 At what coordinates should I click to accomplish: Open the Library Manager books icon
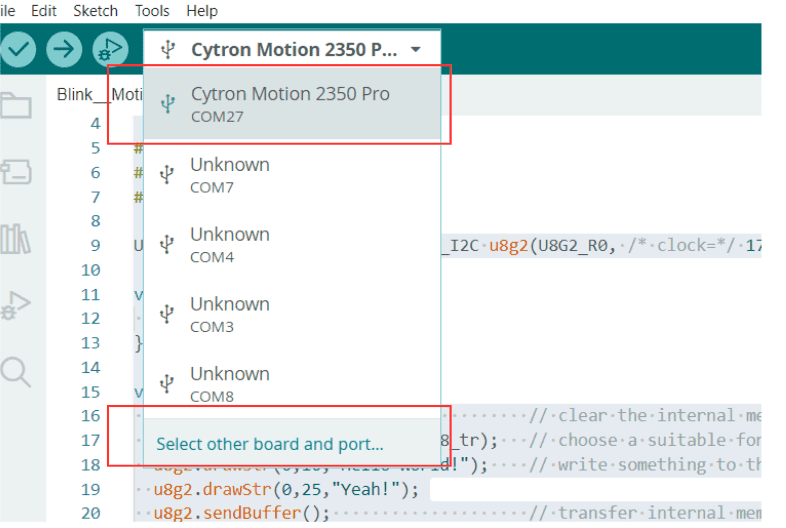coord(15,238)
